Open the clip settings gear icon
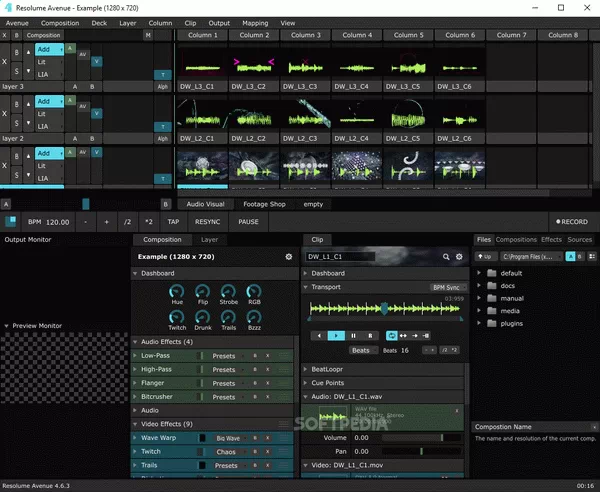 click(459, 257)
